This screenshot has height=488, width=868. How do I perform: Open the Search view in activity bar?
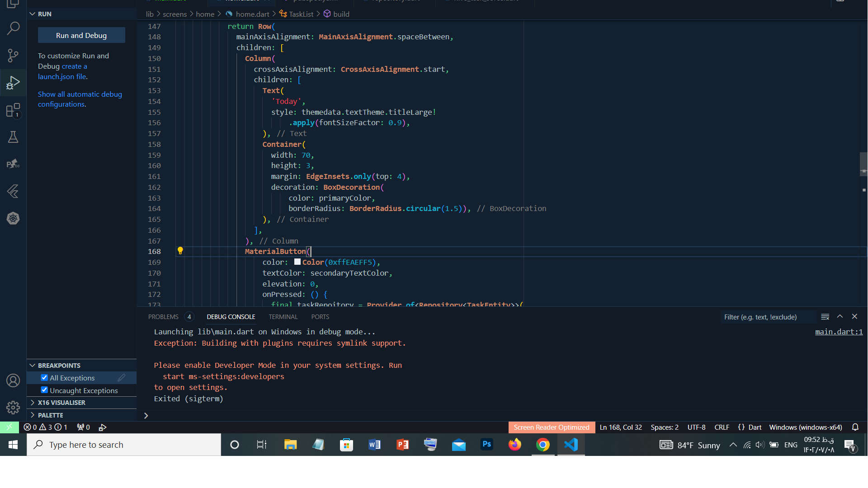click(x=13, y=28)
